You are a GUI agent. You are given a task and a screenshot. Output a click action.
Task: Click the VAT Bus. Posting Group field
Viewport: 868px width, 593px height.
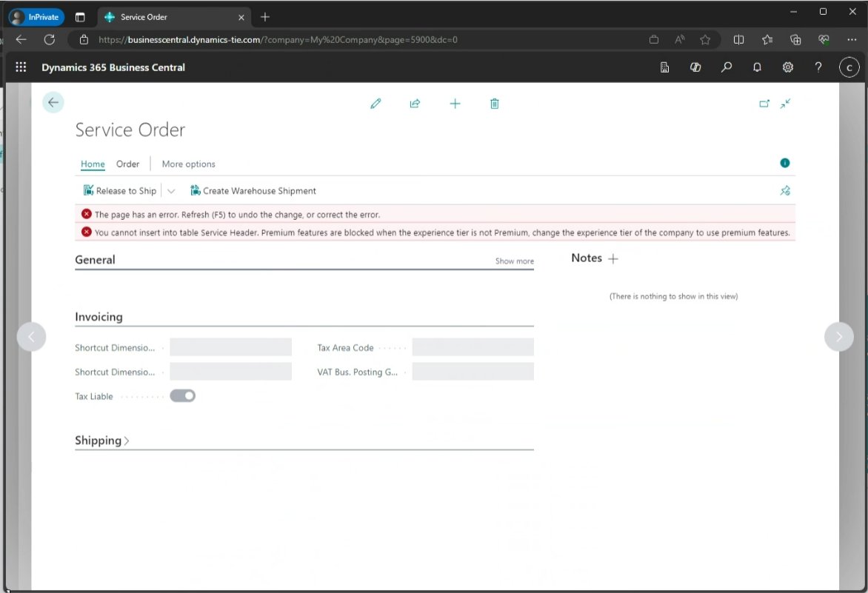click(473, 371)
